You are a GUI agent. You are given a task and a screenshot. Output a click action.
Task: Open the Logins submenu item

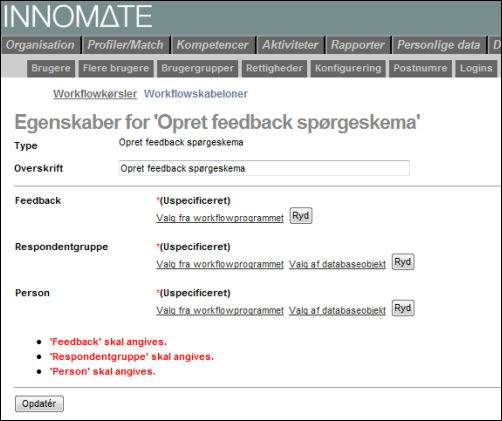[476, 68]
